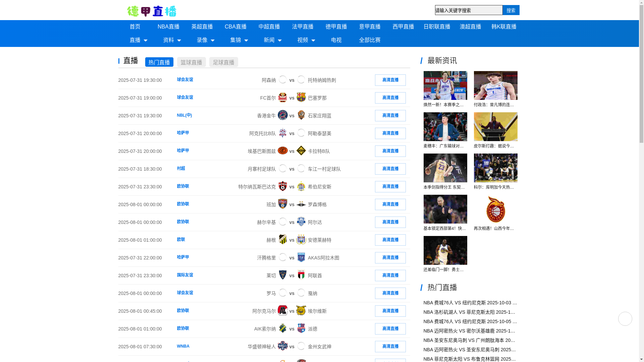Screen dimensions: 644x362
Task: Open 圣安东尼奥马刺 VS 广州朗肽海本 link
Action: 470,340
